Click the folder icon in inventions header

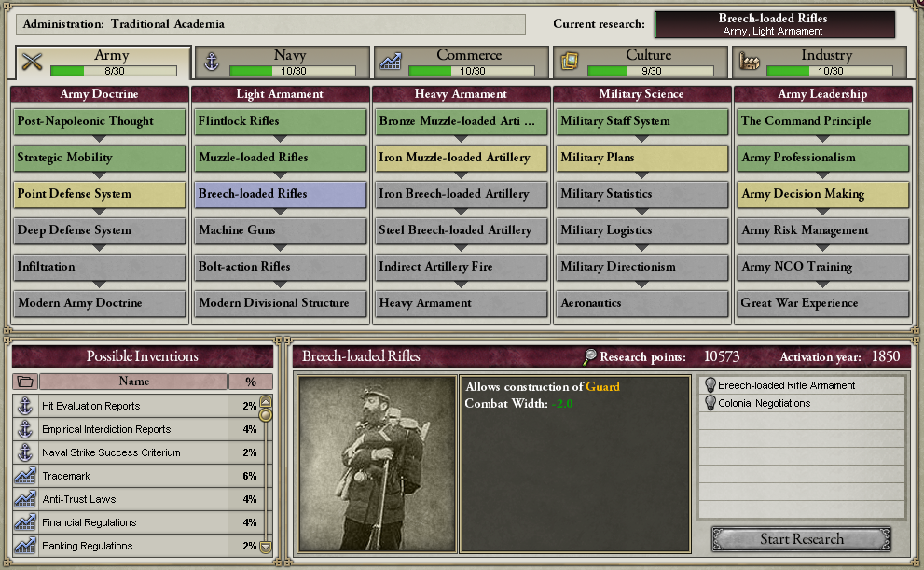pos(25,382)
